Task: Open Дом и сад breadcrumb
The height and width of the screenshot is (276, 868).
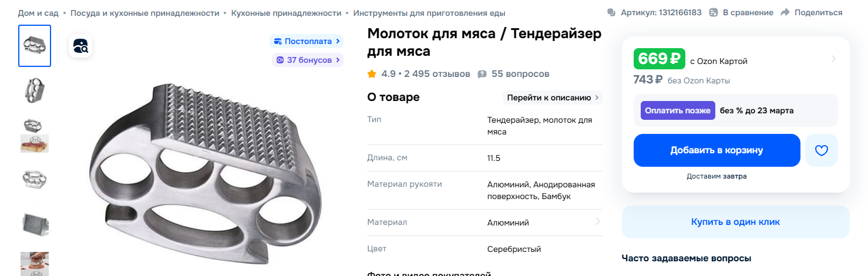Action: (x=38, y=13)
